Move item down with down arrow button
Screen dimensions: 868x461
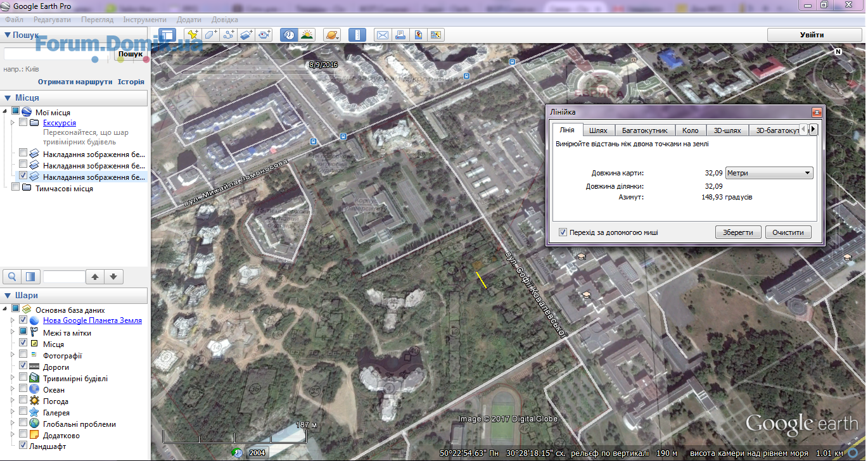113,276
